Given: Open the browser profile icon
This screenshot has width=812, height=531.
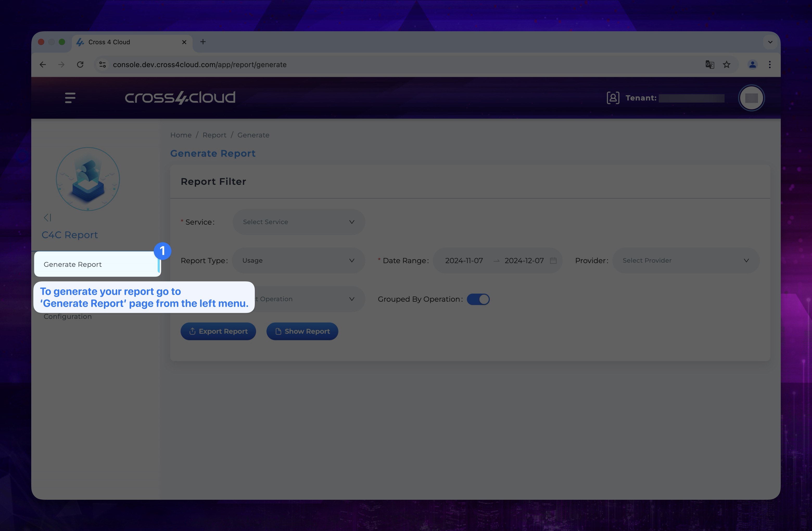Looking at the screenshot, I should [x=752, y=65].
